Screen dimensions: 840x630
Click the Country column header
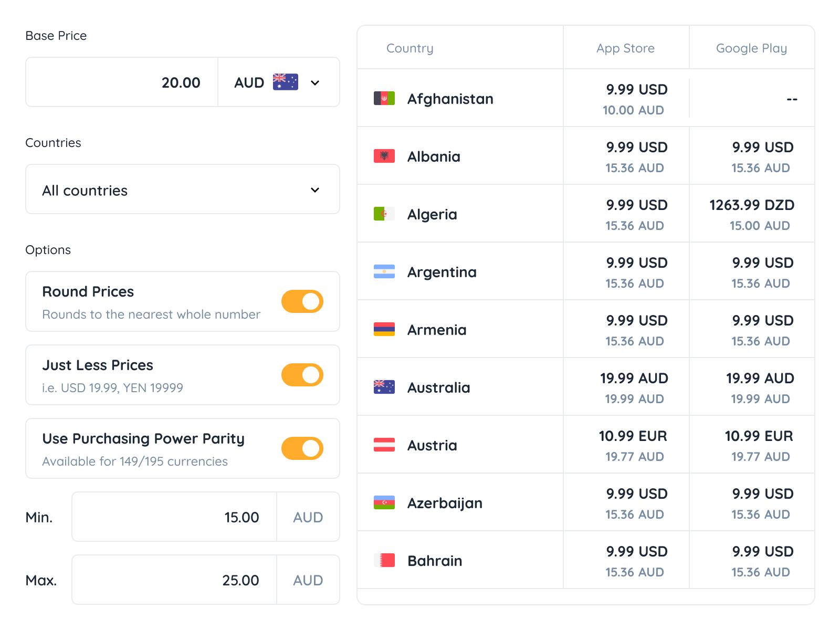409,48
